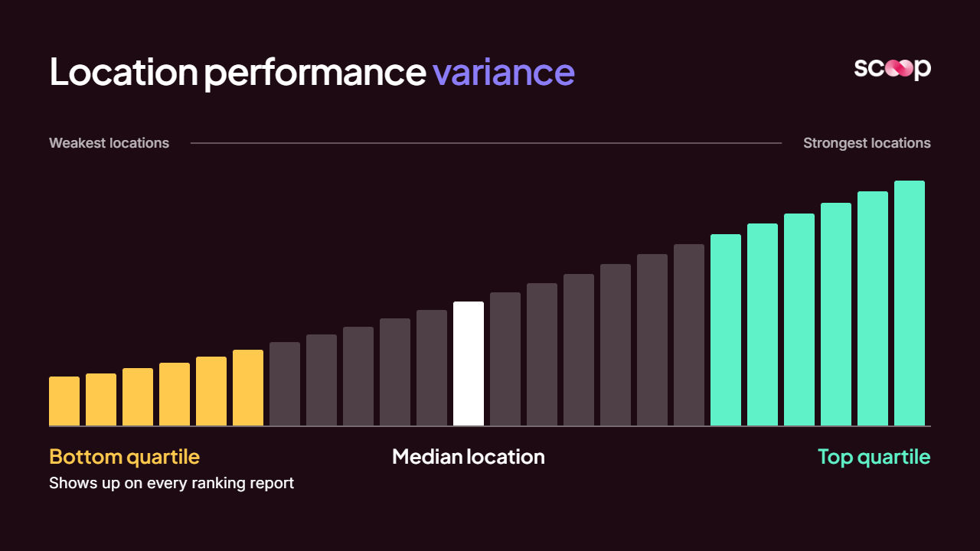Click the 'Median location' label

point(469,457)
